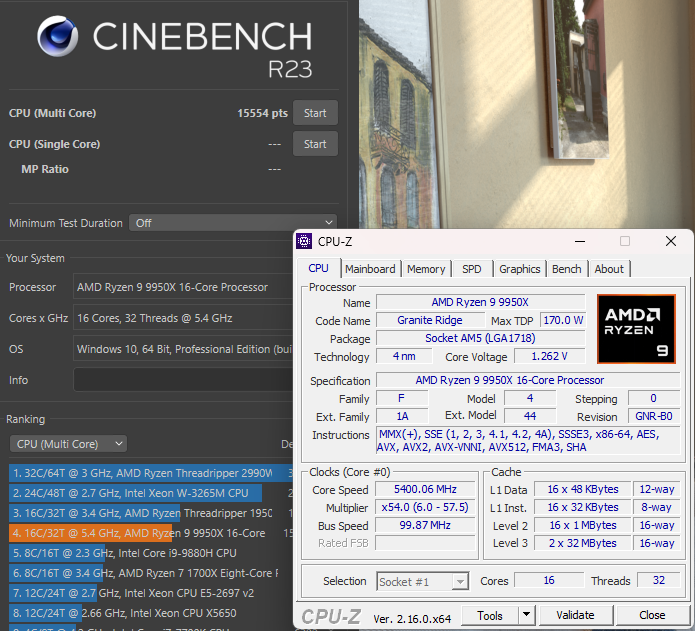The height and width of the screenshot is (631, 695).
Task: Click the Cinebench logo sphere icon
Action: point(58,36)
